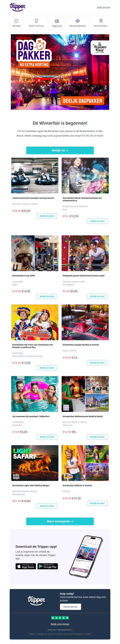Click the Over ons footer link
Image resolution: width=120 pixels, height=644 pixels.
pos(52,630)
